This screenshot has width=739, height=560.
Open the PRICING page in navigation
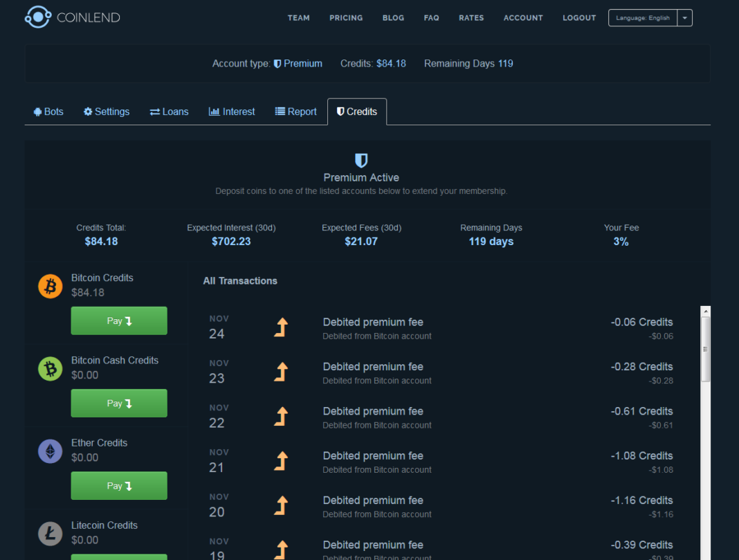346,18
